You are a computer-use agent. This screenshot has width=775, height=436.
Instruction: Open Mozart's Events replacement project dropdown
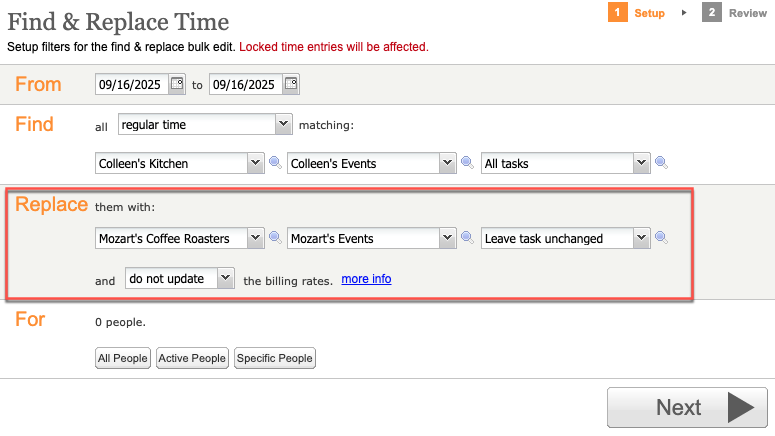372,238
